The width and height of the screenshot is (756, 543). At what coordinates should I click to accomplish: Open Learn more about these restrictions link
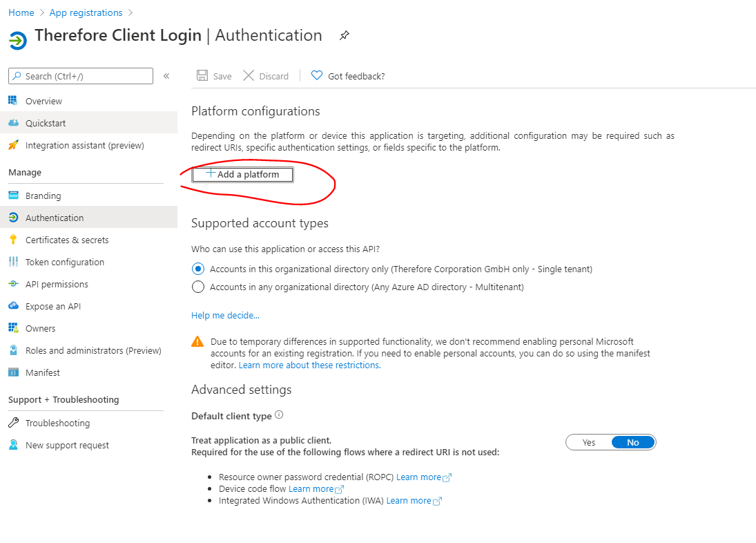pos(309,365)
